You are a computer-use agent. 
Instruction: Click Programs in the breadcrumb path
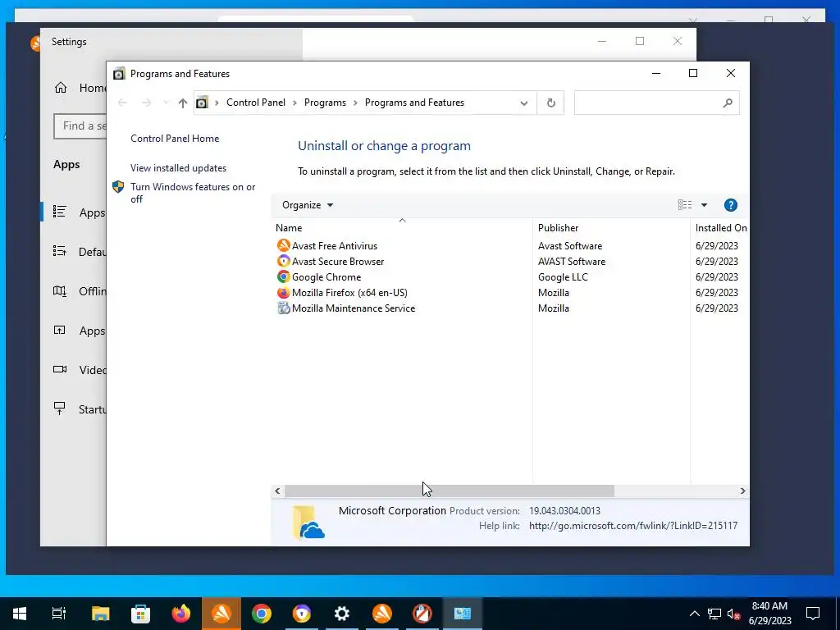325,103
